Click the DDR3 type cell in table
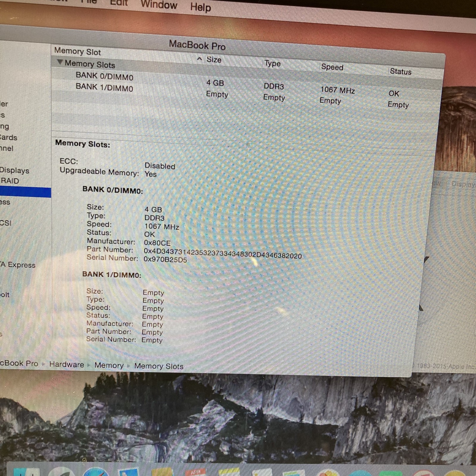Viewport: 476px width, 476px height. click(274, 86)
